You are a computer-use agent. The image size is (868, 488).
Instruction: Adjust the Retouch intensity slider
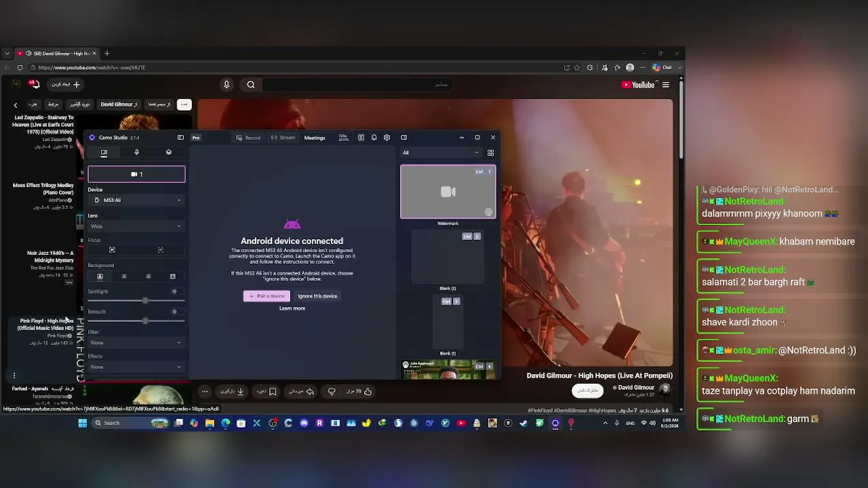click(136, 321)
